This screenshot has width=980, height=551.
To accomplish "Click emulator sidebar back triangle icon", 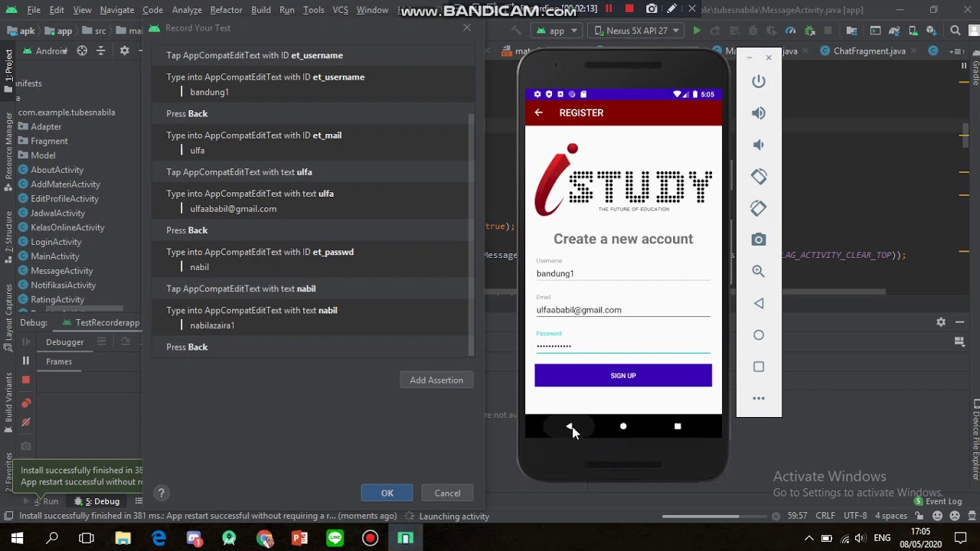I will coord(759,304).
